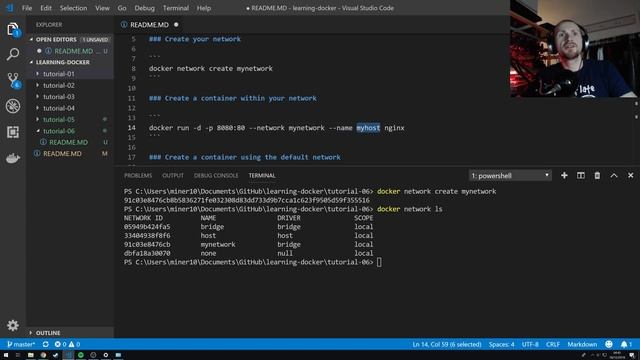Maximize the panel with the up chevron

click(614, 176)
